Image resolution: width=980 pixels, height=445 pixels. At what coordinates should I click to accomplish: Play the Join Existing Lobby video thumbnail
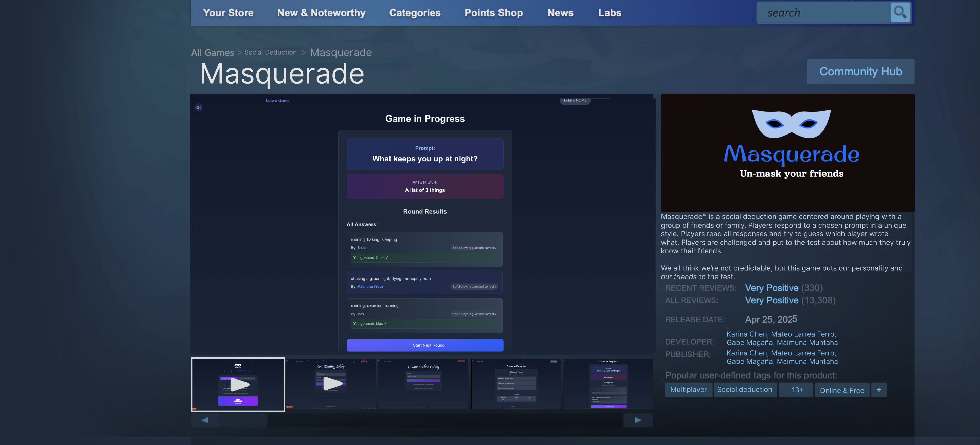(x=331, y=384)
